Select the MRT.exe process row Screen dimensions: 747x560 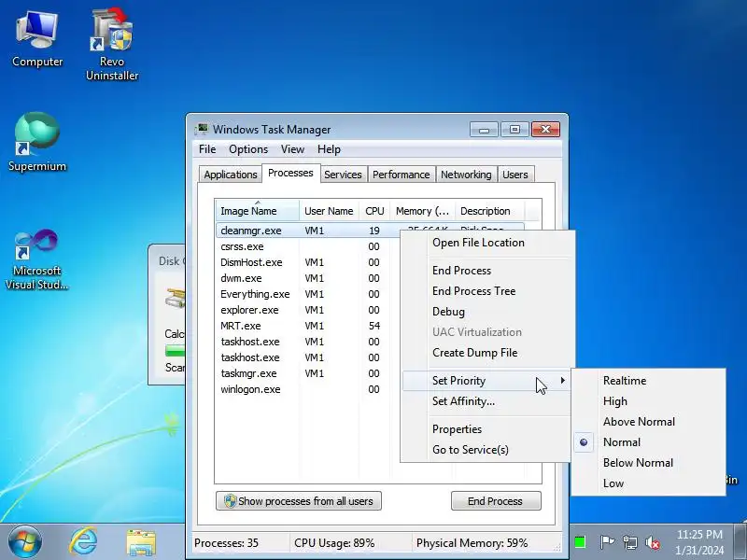[307, 326]
